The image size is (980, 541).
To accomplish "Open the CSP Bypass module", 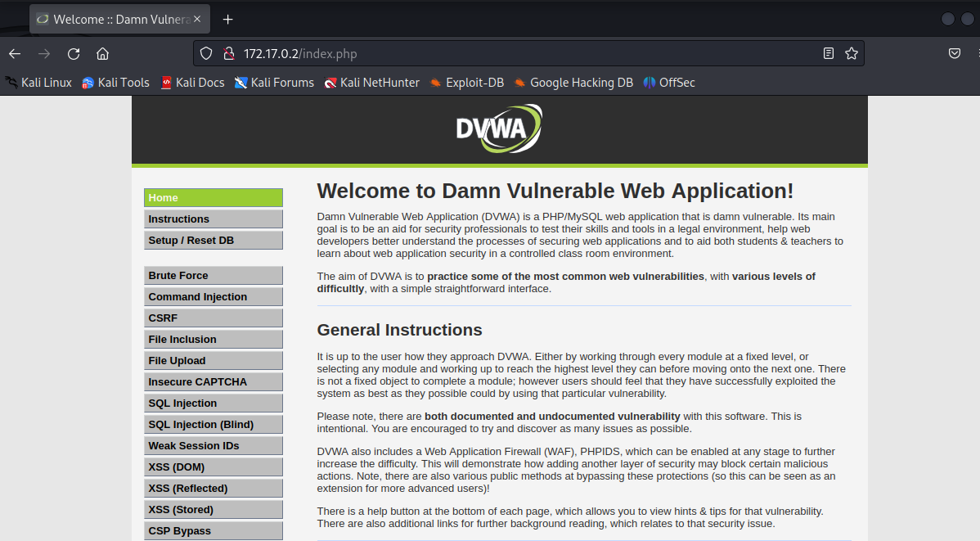I will point(214,530).
